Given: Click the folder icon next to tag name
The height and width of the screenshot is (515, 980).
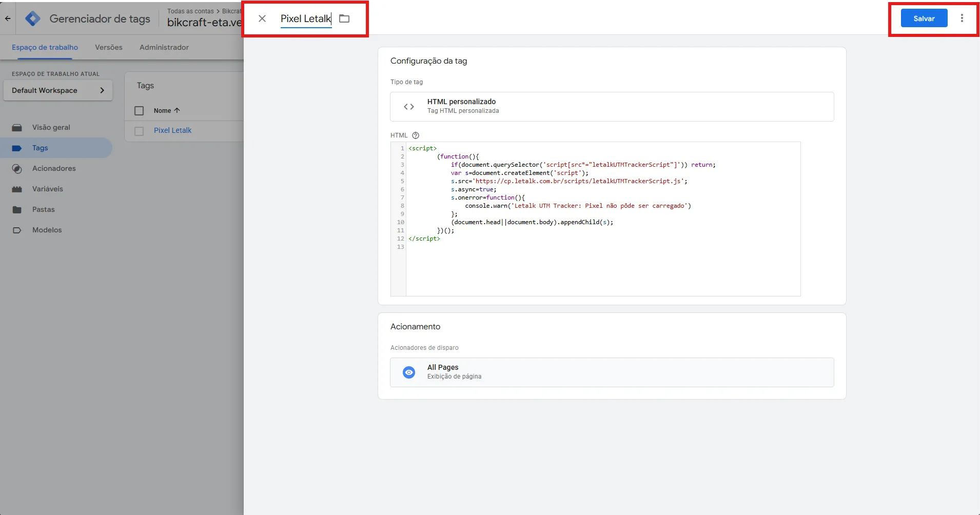Looking at the screenshot, I should coord(344,18).
